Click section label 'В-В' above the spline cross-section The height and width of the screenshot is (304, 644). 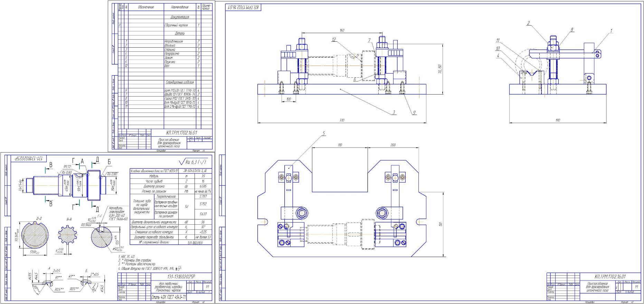click(x=69, y=219)
